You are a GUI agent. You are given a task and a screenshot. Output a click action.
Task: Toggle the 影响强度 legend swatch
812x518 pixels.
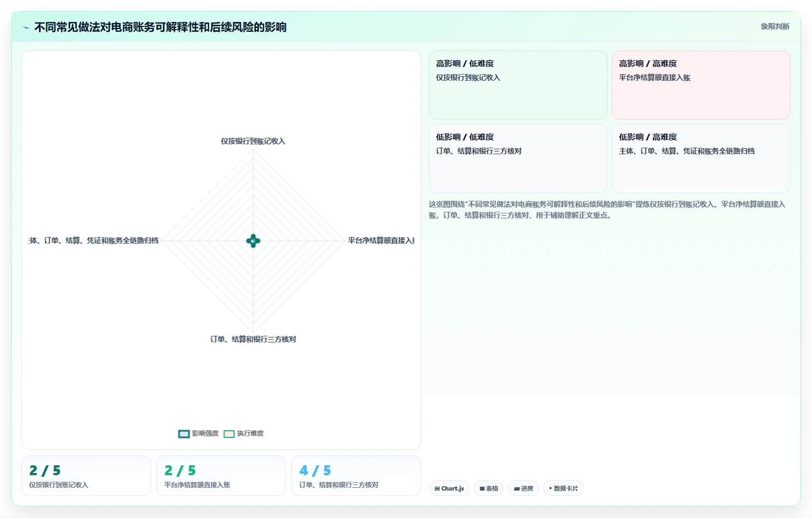tap(184, 434)
